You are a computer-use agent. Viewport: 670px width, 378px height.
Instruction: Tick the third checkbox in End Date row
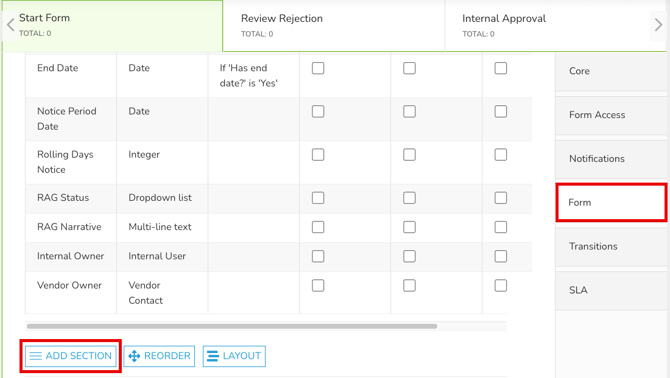pos(501,68)
